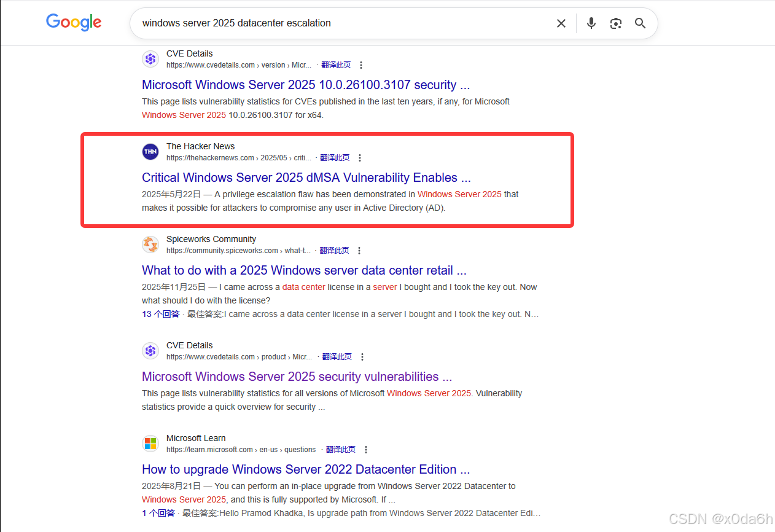Click 翻译此页 on first CVE Details result
The image size is (775, 532).
click(336, 65)
